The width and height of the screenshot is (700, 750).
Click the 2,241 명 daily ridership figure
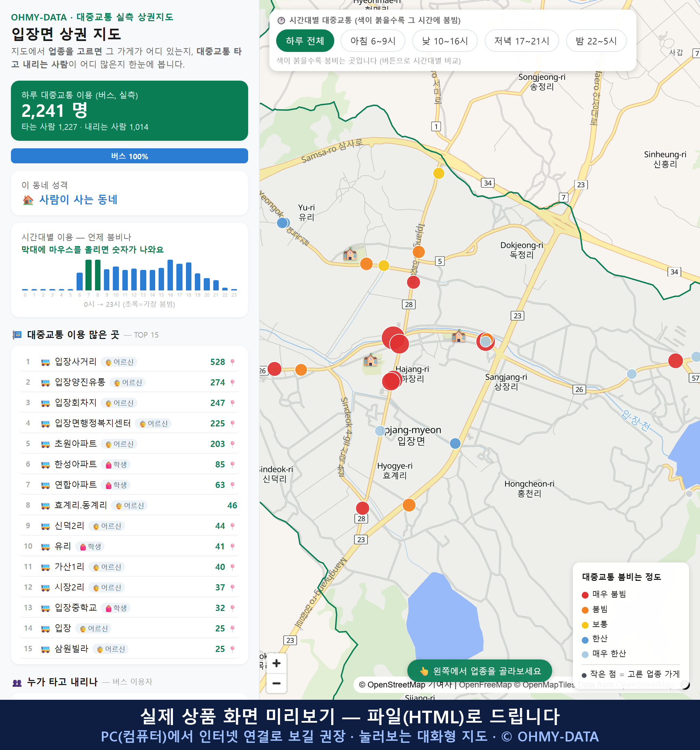[54, 111]
